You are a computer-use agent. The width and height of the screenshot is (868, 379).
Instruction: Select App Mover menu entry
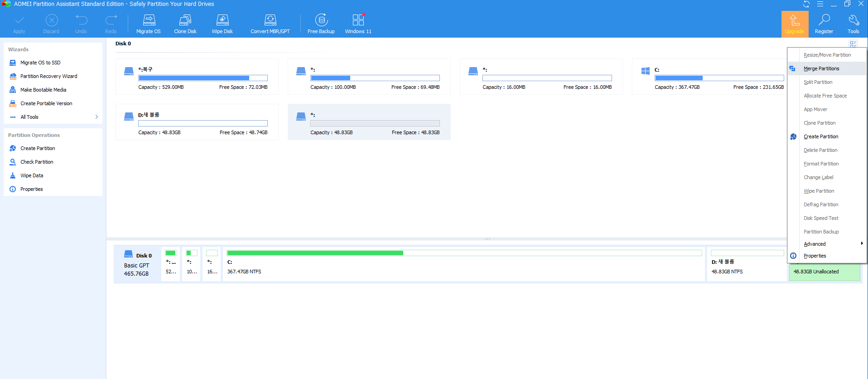point(827,109)
